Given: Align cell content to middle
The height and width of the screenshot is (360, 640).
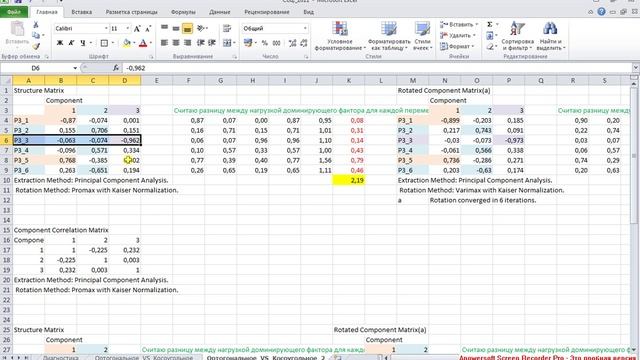Looking at the screenshot, I should point(176,28).
